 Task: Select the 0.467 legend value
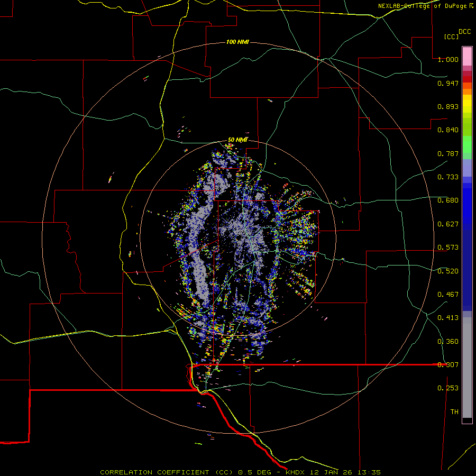point(448,295)
